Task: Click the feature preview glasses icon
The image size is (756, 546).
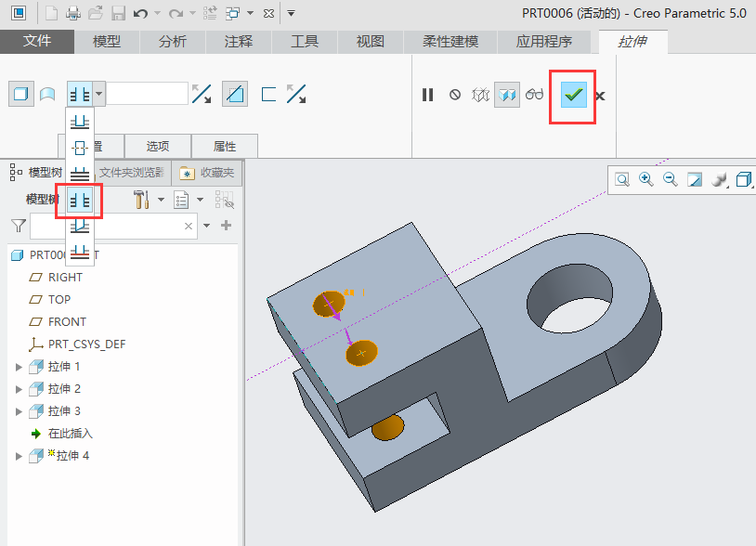Action: tap(534, 95)
